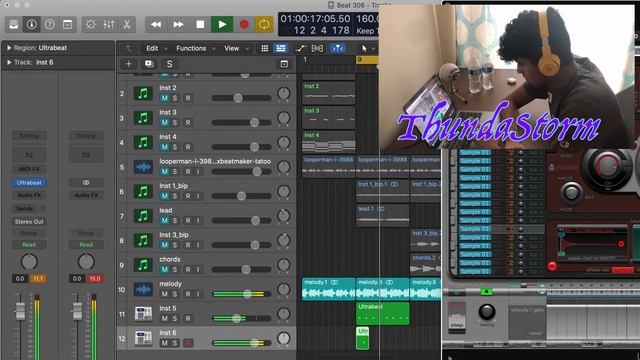Solo the Inst 3 track
640x360 pixels.
(175, 122)
